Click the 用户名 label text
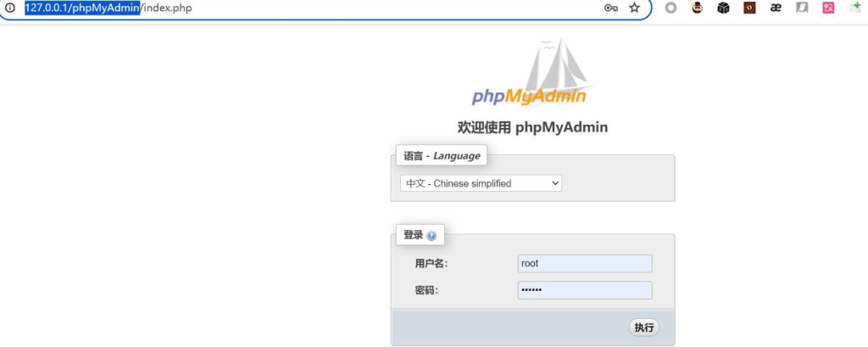This screenshot has height=347, width=868. [431, 264]
